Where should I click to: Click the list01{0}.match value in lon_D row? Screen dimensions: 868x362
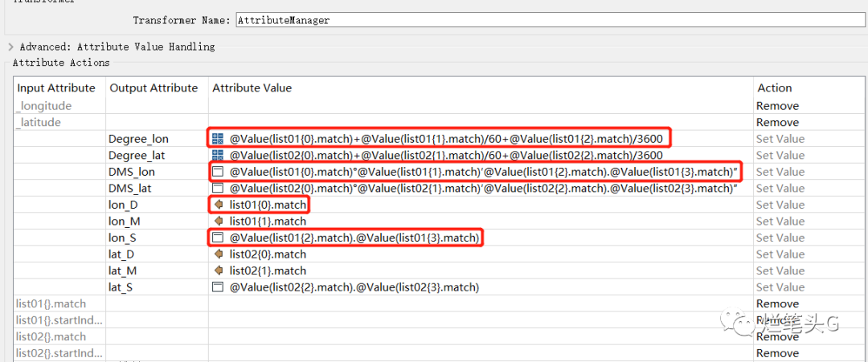[268, 205]
